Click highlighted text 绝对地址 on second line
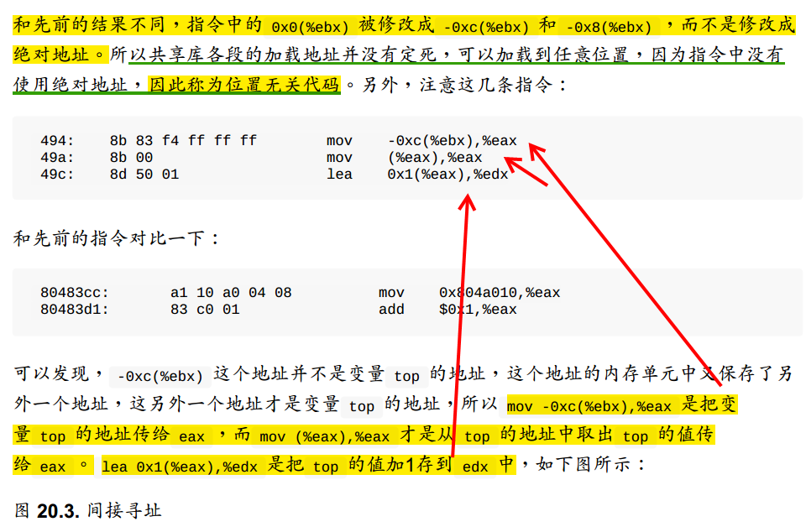 pyautogui.click(x=51, y=55)
